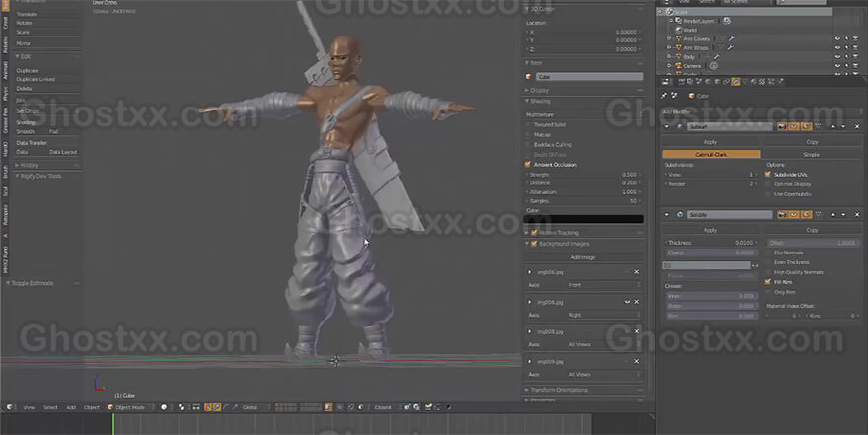Screen dimensions: 868x435
Task: Select the translate manipulator arrow icon
Action: [x=216, y=407]
